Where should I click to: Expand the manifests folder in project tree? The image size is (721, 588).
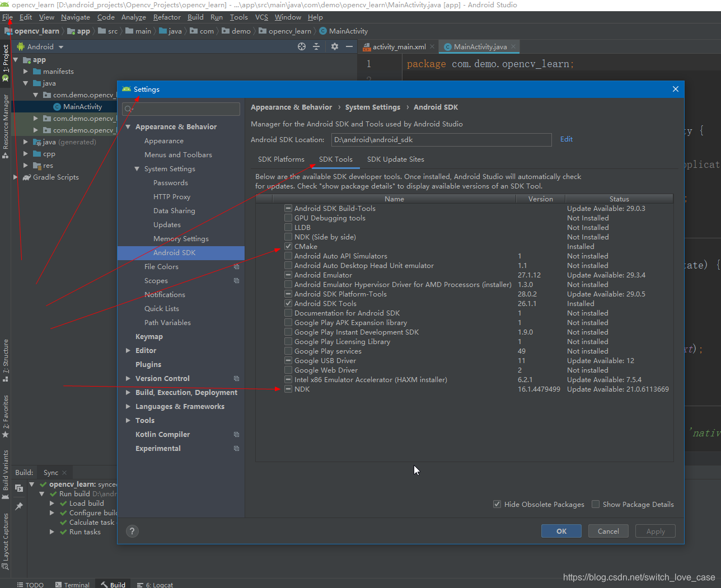click(26, 72)
